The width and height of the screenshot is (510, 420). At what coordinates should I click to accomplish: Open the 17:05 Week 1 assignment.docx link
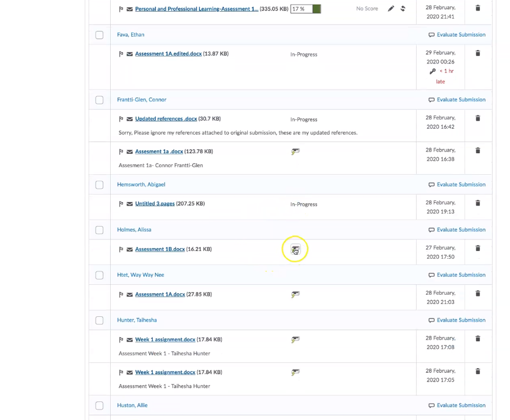click(165, 372)
